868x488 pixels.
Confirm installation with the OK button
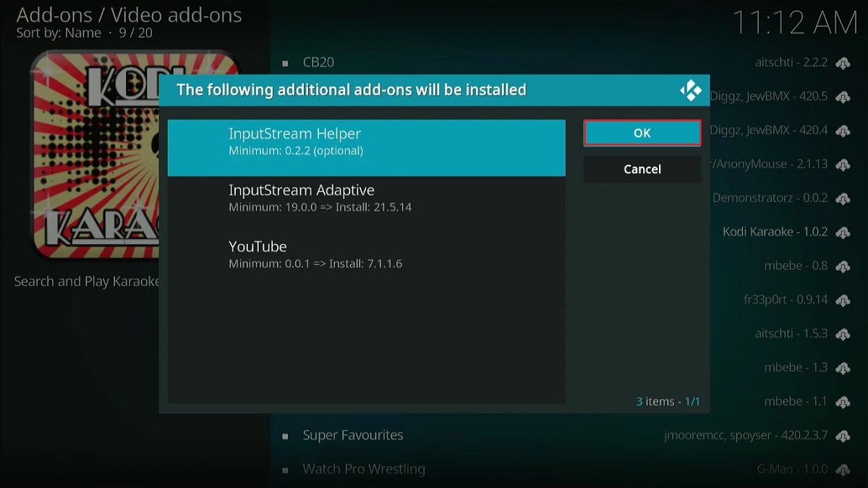[x=642, y=133]
